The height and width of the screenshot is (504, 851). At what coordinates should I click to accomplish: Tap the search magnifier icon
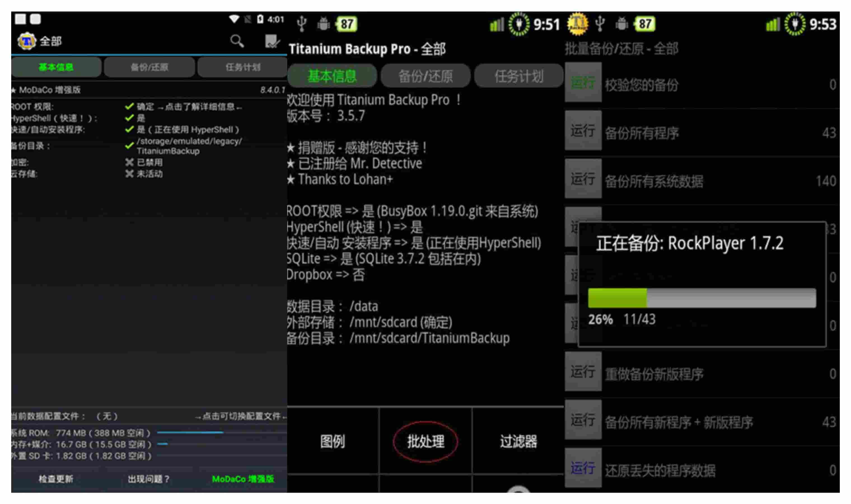[237, 41]
